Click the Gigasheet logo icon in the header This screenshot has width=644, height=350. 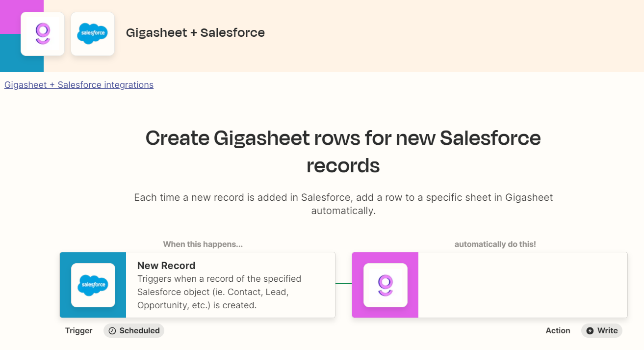click(x=42, y=33)
